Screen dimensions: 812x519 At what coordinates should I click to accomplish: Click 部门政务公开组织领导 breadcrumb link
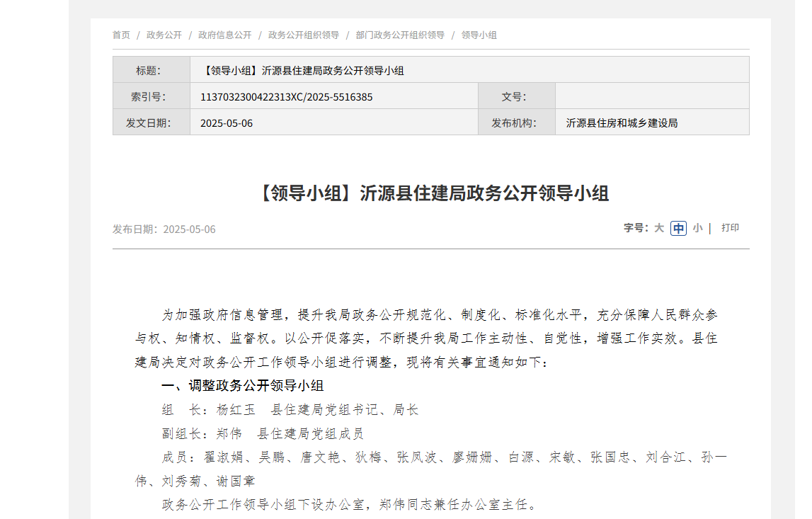pos(400,35)
